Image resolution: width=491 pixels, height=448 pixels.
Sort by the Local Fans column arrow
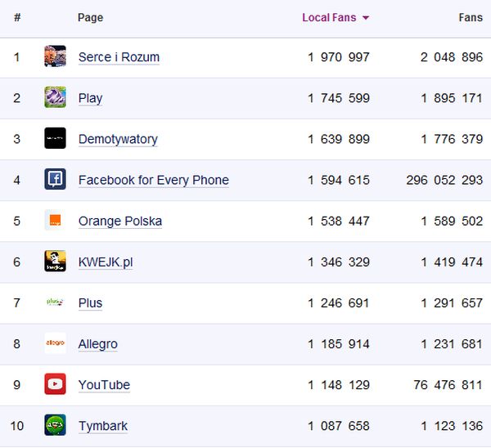click(365, 17)
